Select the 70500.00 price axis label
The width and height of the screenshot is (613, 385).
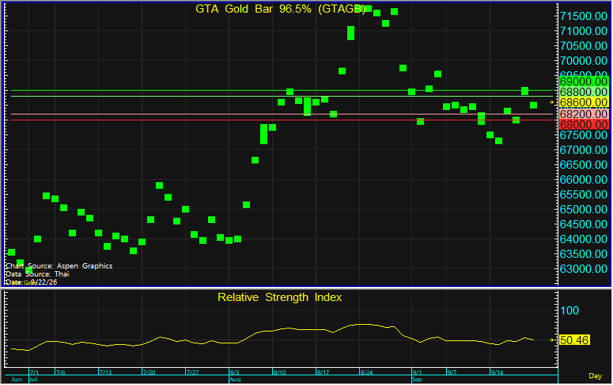(x=584, y=46)
